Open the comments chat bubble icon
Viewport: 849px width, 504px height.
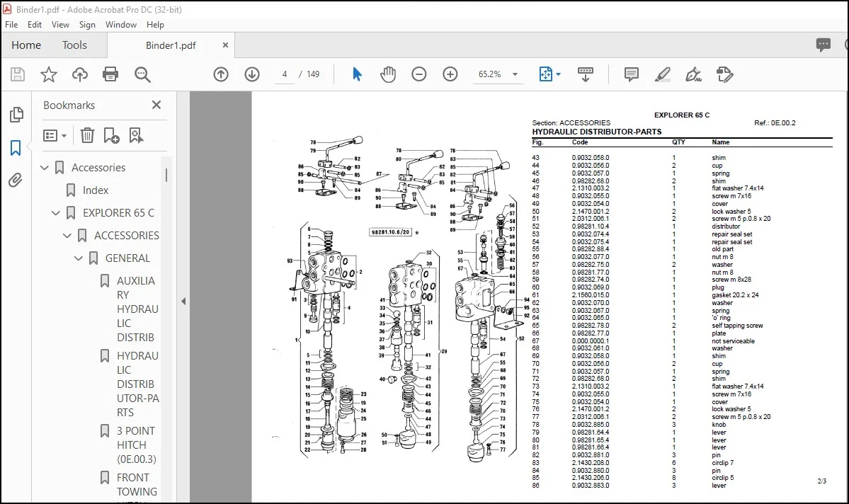823,45
